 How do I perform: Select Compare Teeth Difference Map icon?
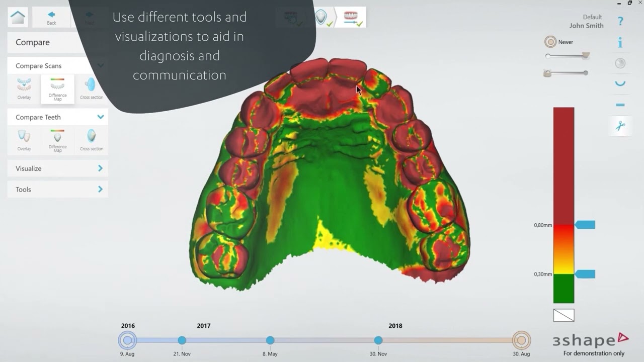click(x=57, y=140)
